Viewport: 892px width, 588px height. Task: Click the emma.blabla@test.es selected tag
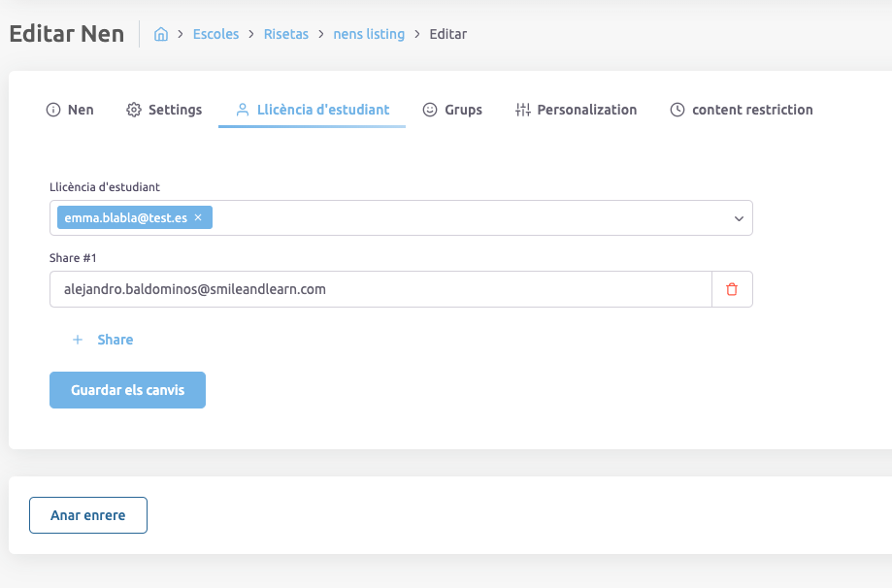pos(125,218)
